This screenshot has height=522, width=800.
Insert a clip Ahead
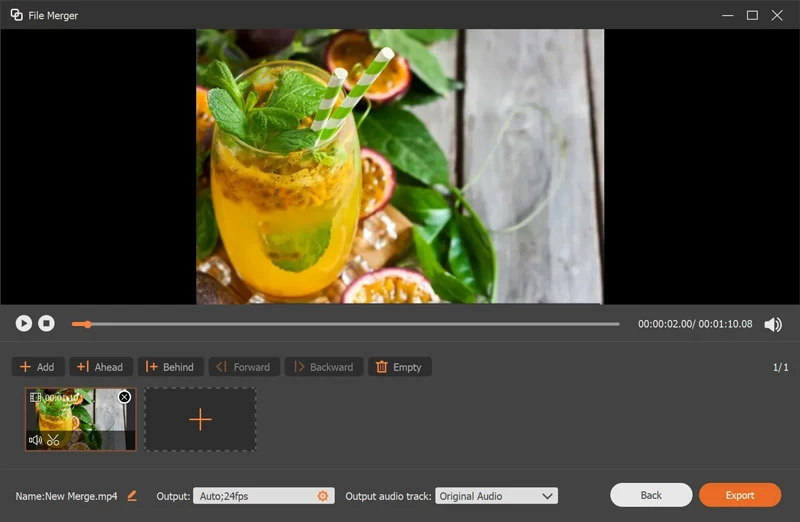tap(101, 367)
